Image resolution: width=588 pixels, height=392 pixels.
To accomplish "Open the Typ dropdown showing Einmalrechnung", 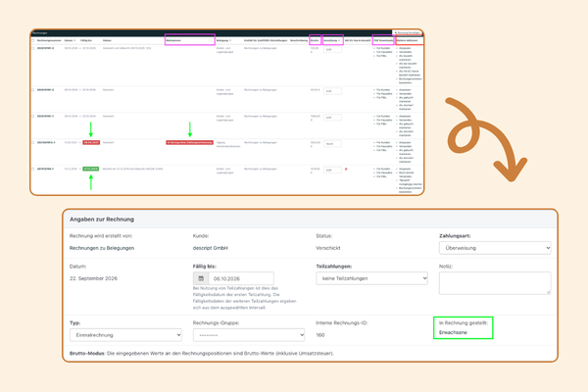I will pyautogui.click(x=125, y=335).
